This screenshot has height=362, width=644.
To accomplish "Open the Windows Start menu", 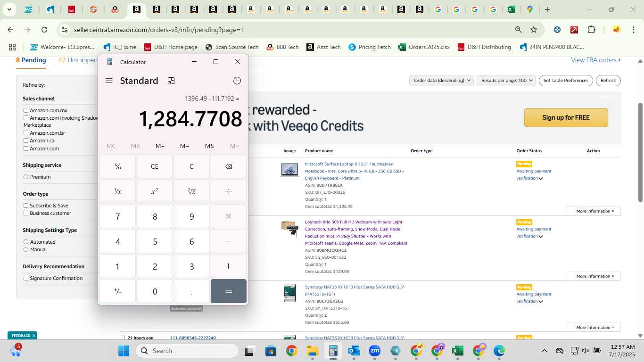I will [x=124, y=351].
